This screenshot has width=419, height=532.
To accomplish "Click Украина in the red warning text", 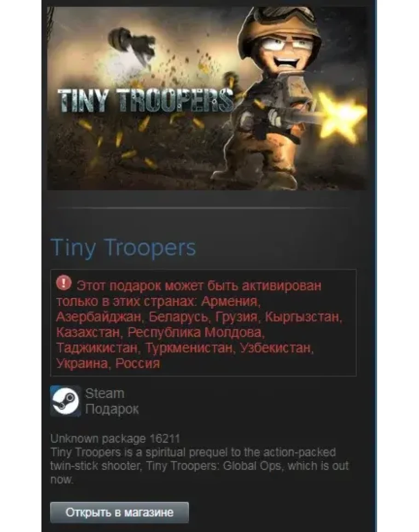I will coord(82,363).
